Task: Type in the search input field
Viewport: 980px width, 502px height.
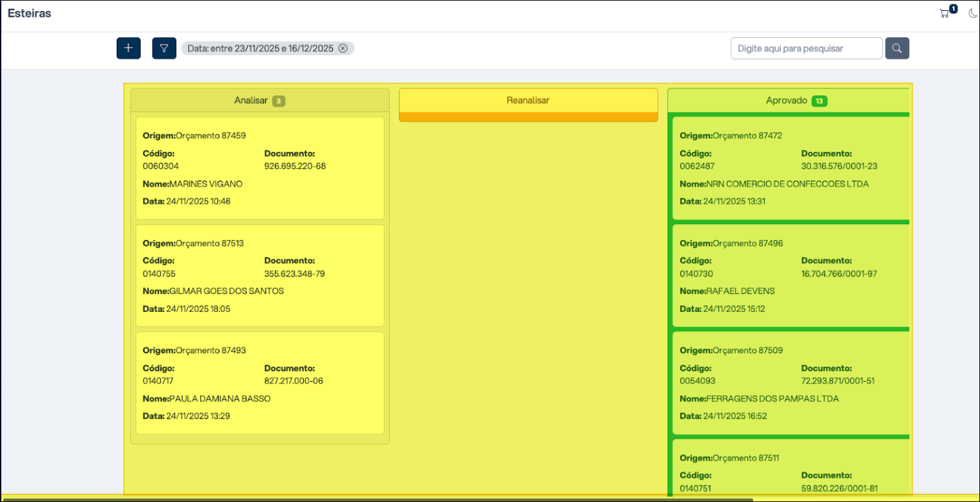Action: pyautogui.click(x=806, y=48)
